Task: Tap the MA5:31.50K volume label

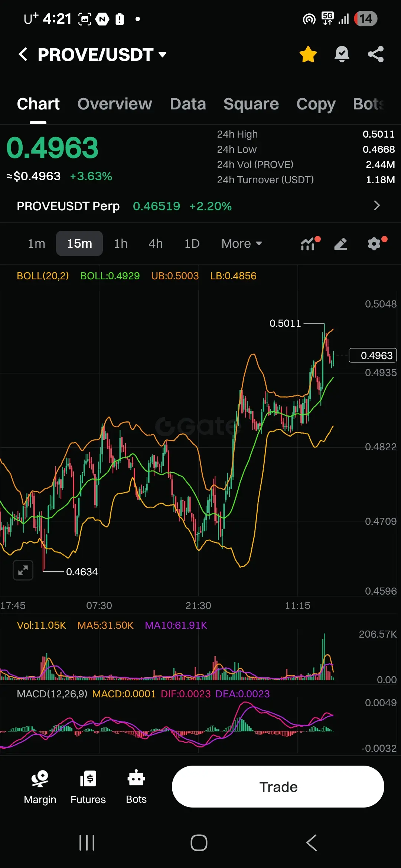Action: click(x=105, y=625)
